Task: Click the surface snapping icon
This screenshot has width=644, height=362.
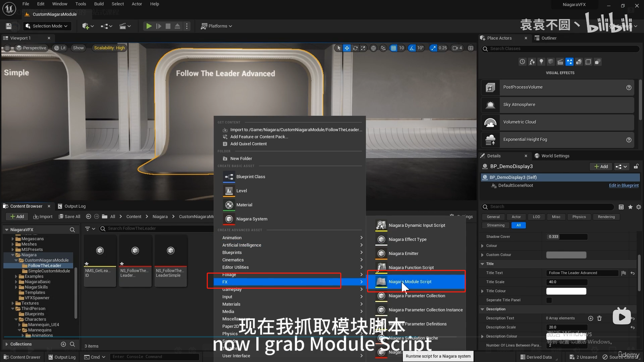Action: tap(383, 48)
